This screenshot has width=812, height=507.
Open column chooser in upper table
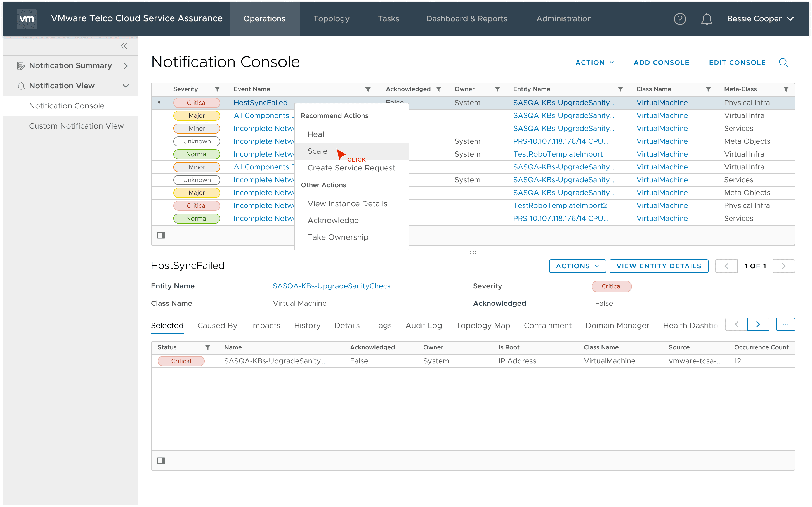(x=161, y=235)
